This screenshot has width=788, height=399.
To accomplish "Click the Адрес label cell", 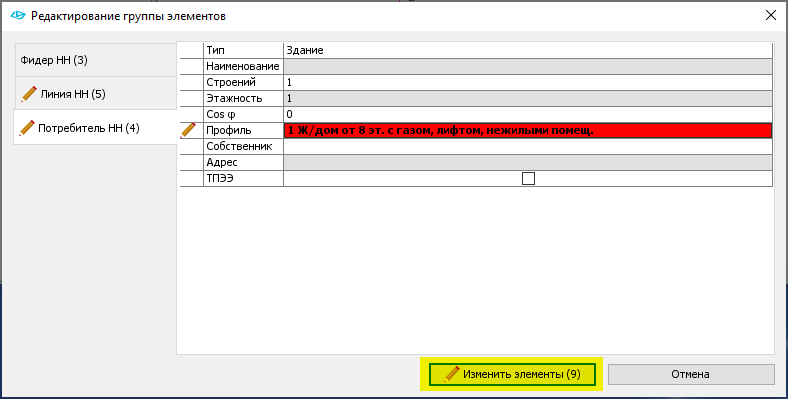I will pyautogui.click(x=243, y=163).
